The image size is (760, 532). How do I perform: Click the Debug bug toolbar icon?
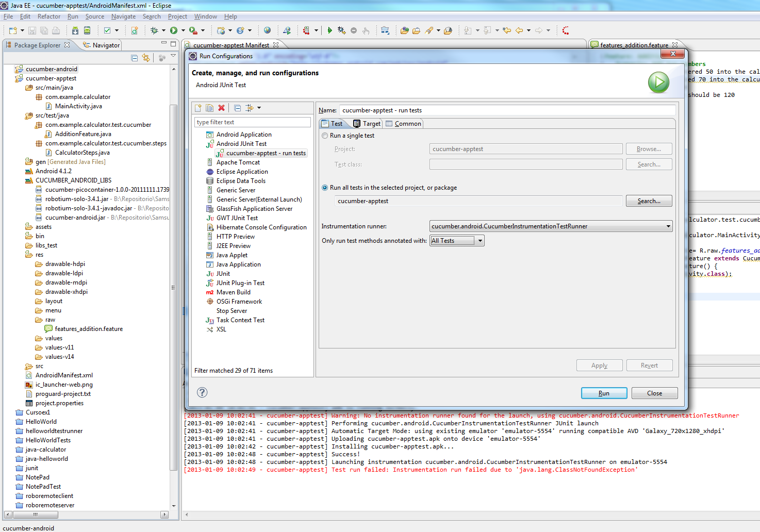[154, 30]
